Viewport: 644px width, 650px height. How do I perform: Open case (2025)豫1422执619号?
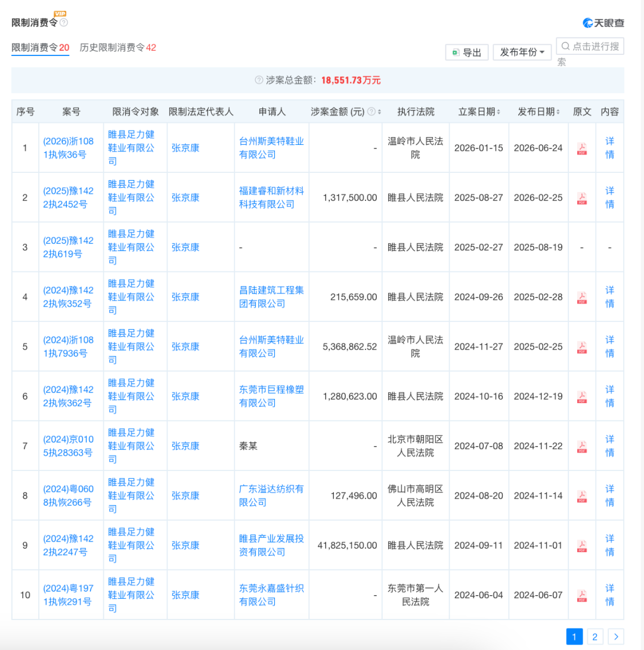(x=69, y=247)
